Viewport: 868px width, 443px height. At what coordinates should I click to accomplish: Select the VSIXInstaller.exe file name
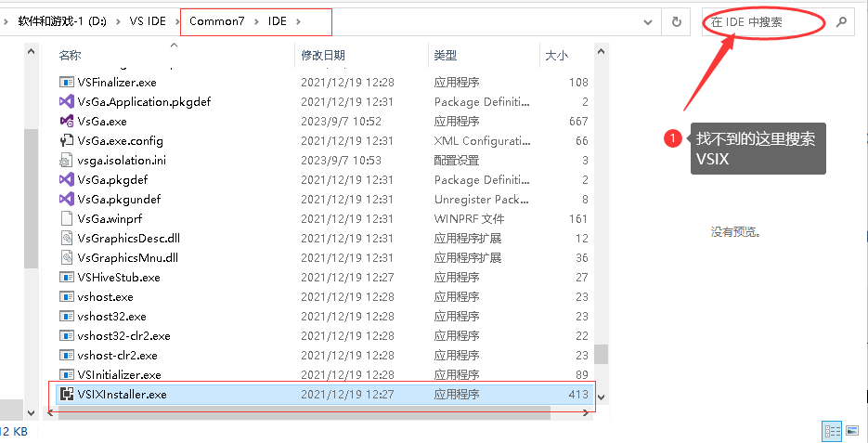[123, 395]
